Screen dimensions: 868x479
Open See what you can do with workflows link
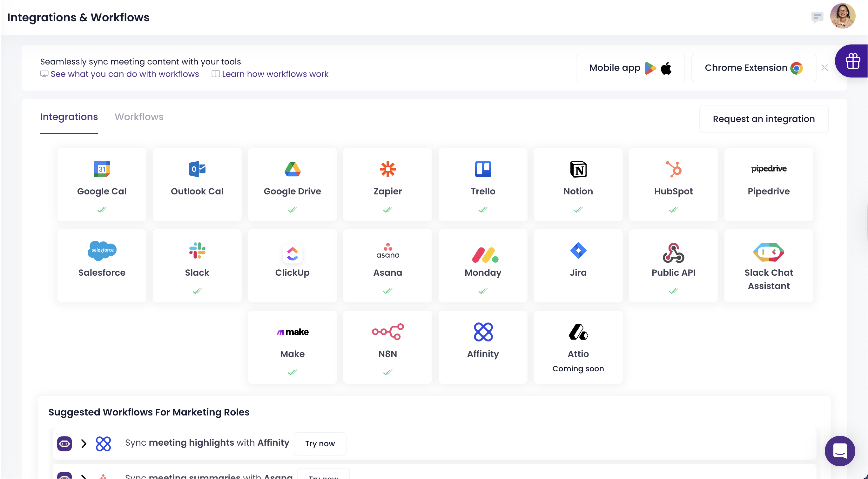click(x=124, y=74)
